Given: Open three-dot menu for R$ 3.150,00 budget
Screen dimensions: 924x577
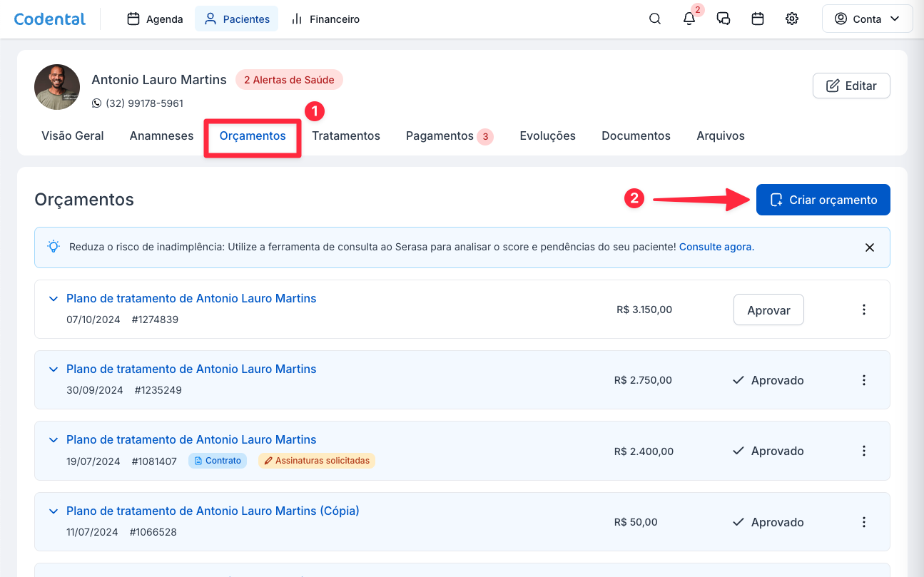Looking at the screenshot, I should point(863,310).
